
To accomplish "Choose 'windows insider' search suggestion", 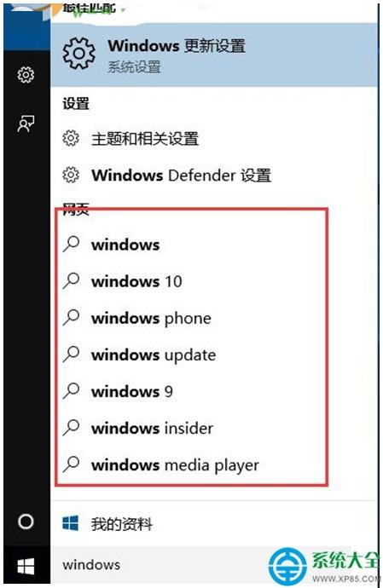I will (x=191, y=428).
